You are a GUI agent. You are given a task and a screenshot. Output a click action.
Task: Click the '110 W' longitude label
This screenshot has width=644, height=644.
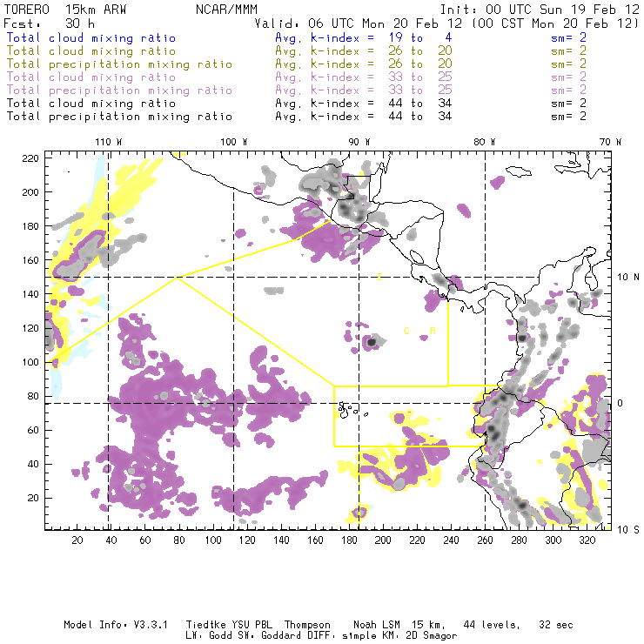[x=109, y=142]
